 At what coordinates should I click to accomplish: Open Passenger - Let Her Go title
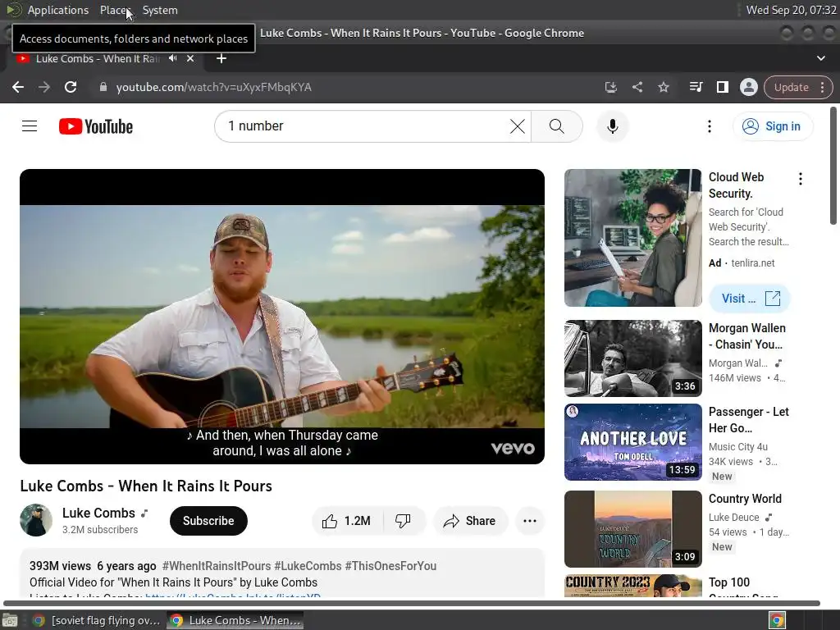click(748, 420)
